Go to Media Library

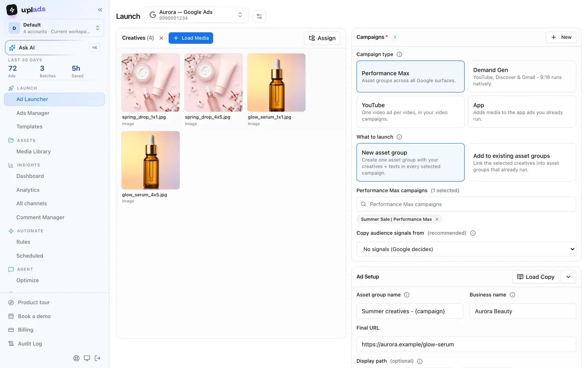pos(54,152)
